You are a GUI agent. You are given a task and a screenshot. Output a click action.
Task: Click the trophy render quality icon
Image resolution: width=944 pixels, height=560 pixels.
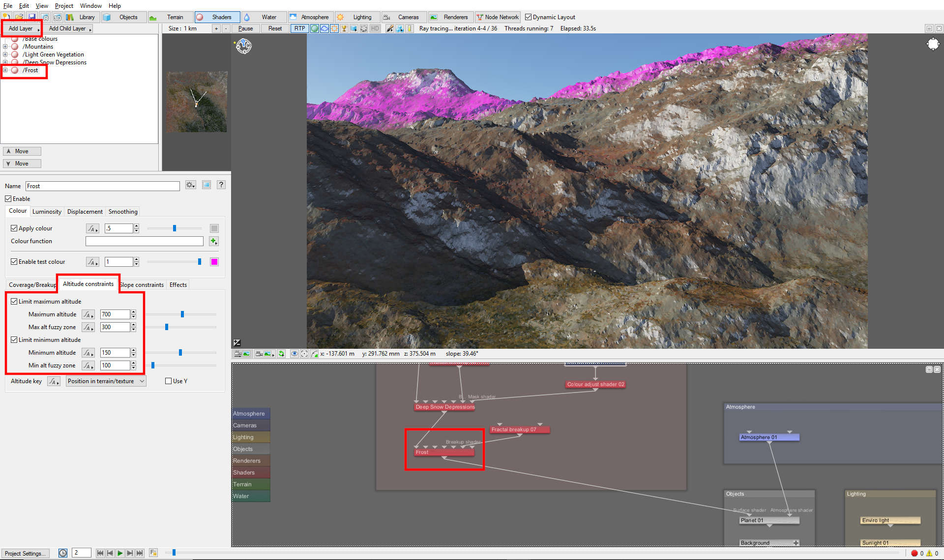point(344,28)
